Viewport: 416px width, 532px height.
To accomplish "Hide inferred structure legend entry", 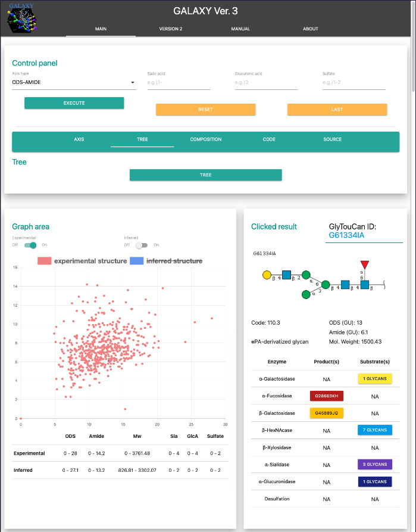I will (166, 261).
